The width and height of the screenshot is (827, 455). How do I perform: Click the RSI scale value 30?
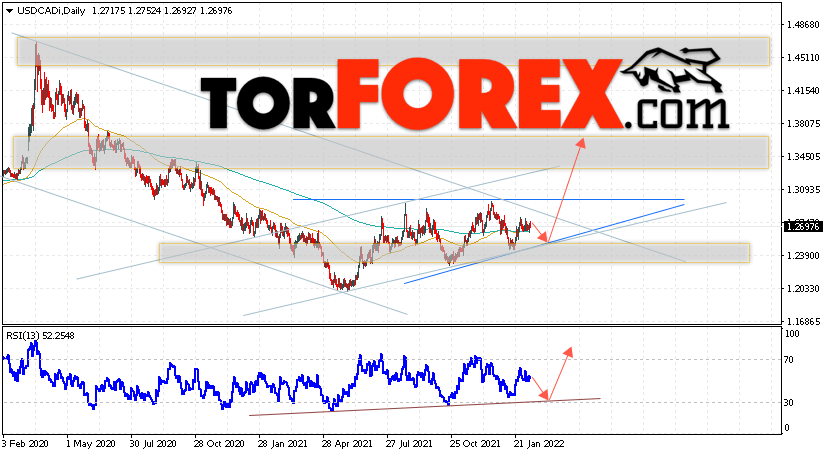(789, 403)
